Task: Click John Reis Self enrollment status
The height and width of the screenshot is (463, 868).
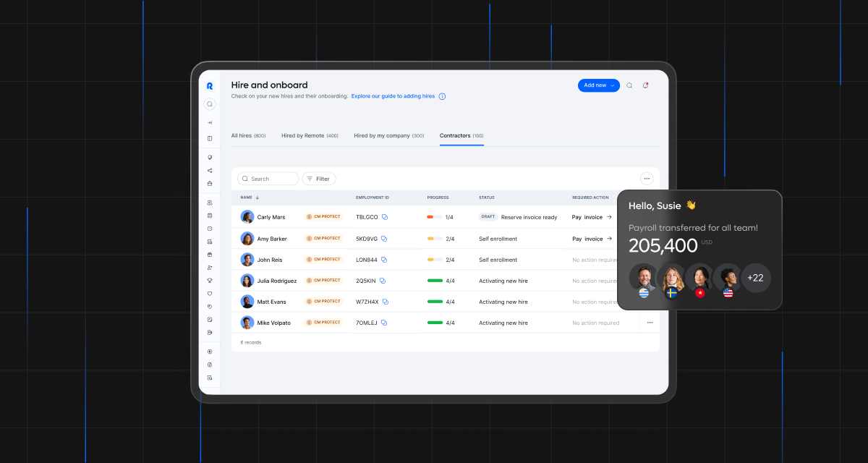Action: click(498, 260)
